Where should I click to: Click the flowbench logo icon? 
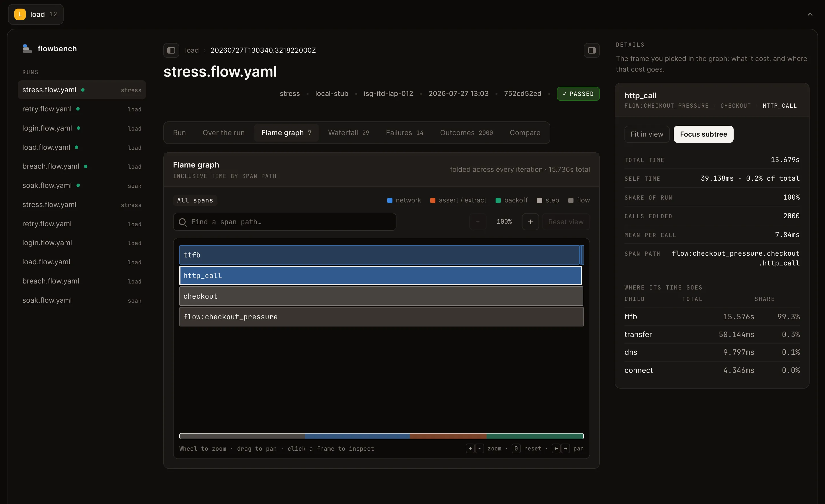[27, 48]
